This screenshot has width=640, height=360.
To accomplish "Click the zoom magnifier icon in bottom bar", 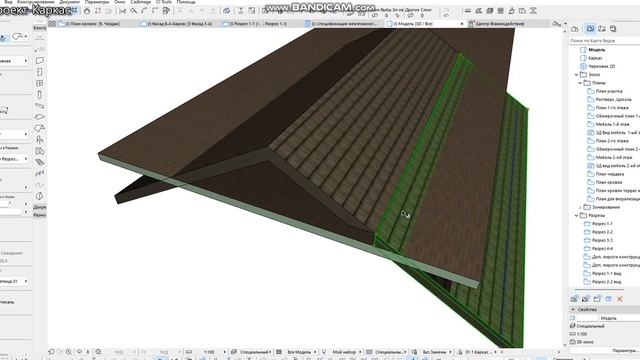I will pyautogui.click(x=69, y=352).
